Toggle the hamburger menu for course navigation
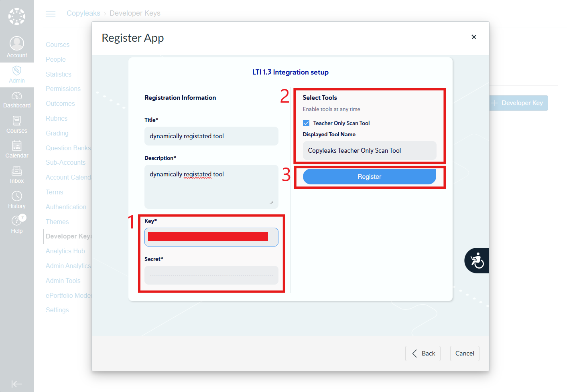581x392 pixels. tap(51, 14)
